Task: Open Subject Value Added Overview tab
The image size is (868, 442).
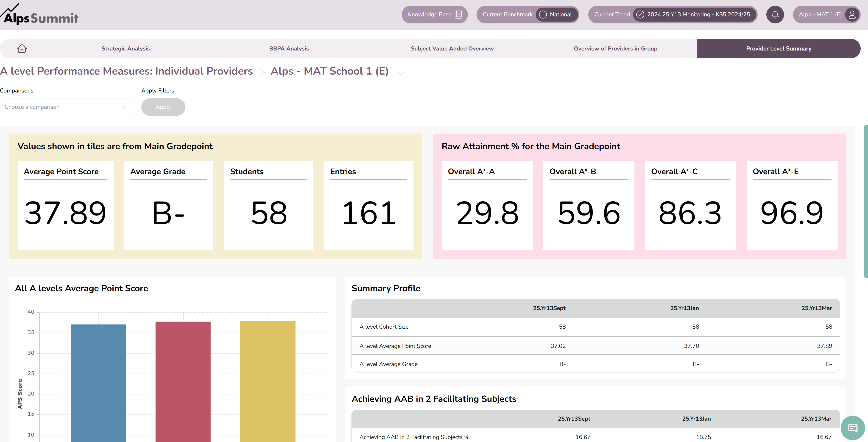Action: [452, 49]
